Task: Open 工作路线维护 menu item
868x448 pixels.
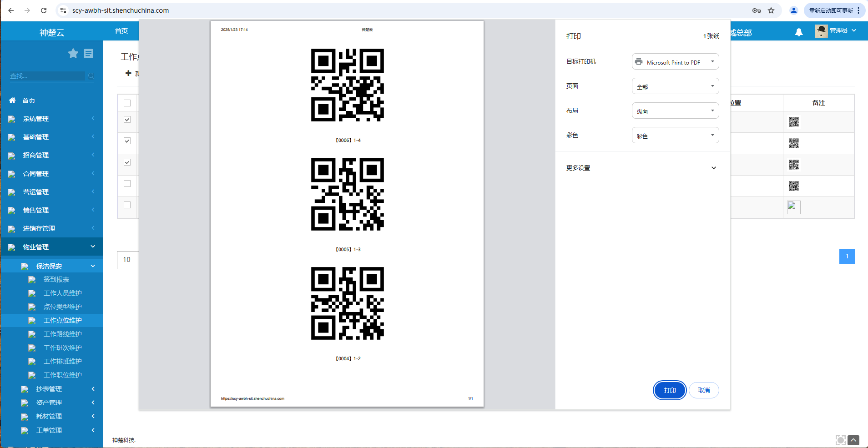Action: (x=63, y=334)
